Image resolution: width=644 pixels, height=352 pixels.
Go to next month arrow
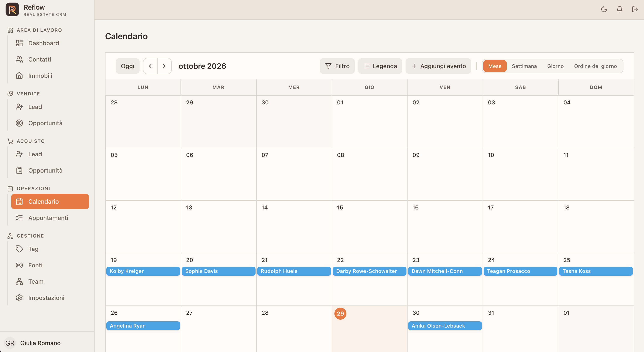coord(164,66)
